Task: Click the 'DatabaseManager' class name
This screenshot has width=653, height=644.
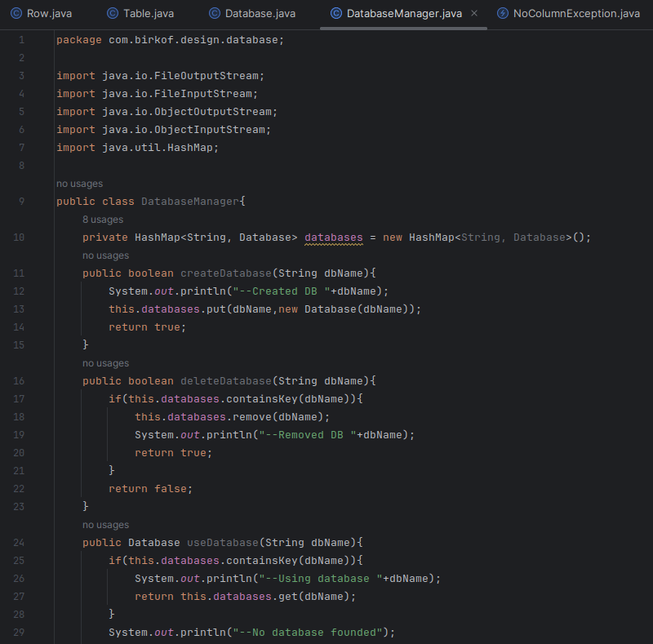Action: 190,202
